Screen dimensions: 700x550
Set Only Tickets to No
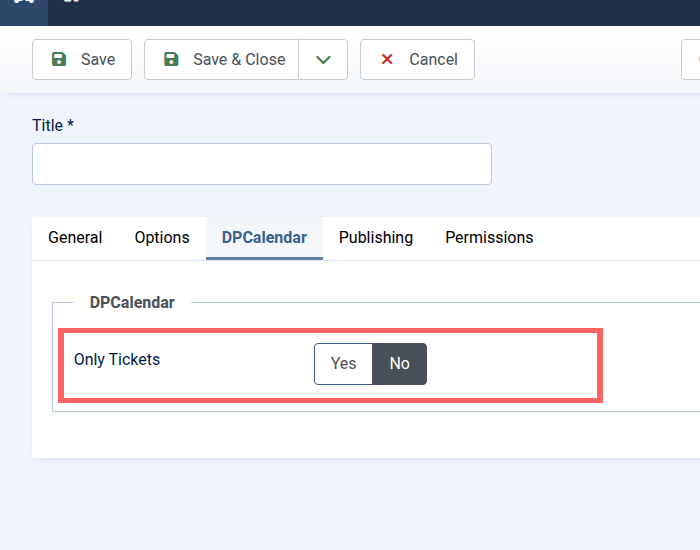400,364
